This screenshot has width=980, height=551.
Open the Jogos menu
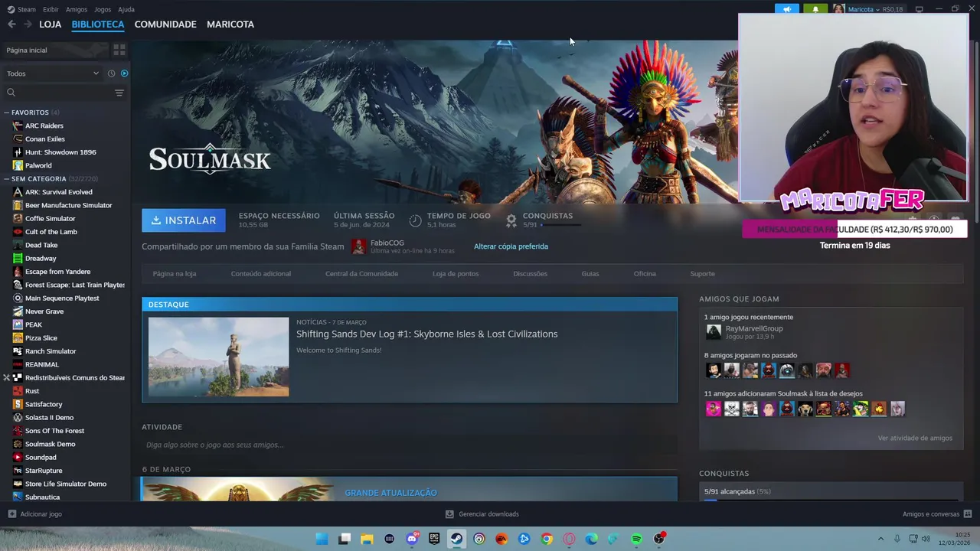pos(103,9)
